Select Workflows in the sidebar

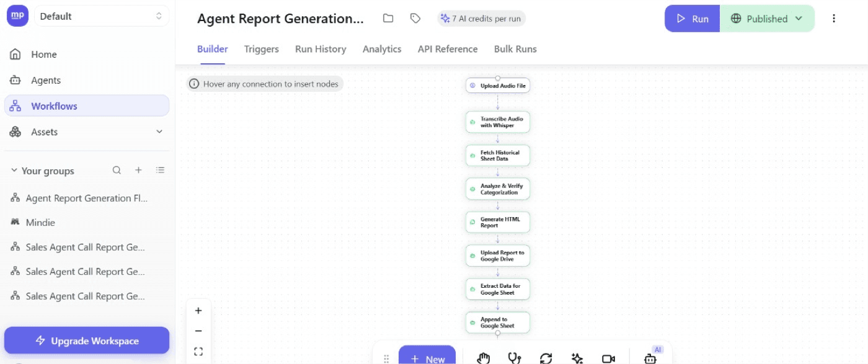click(87, 106)
